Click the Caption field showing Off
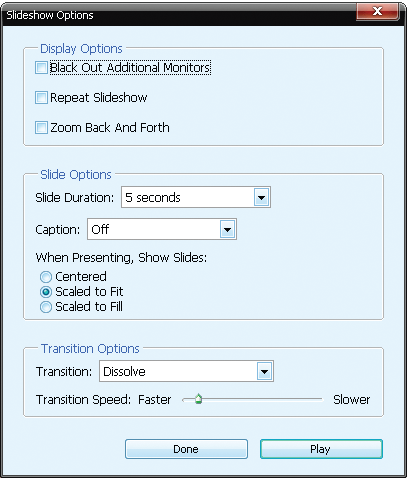The image size is (407, 478). pos(154,229)
